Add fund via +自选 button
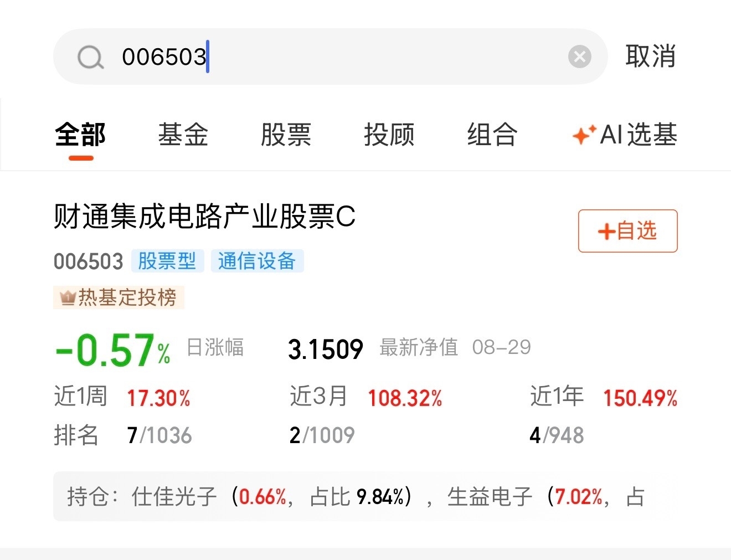This screenshot has width=731, height=560. (628, 231)
